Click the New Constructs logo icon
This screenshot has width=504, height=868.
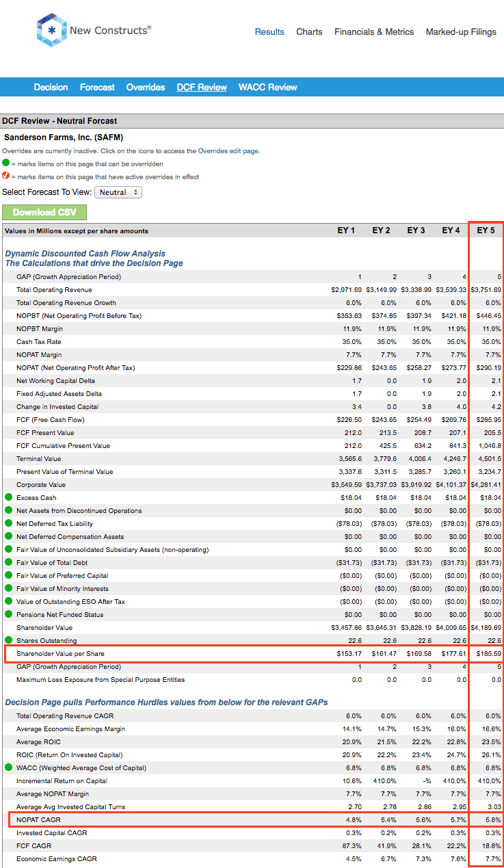(x=51, y=31)
